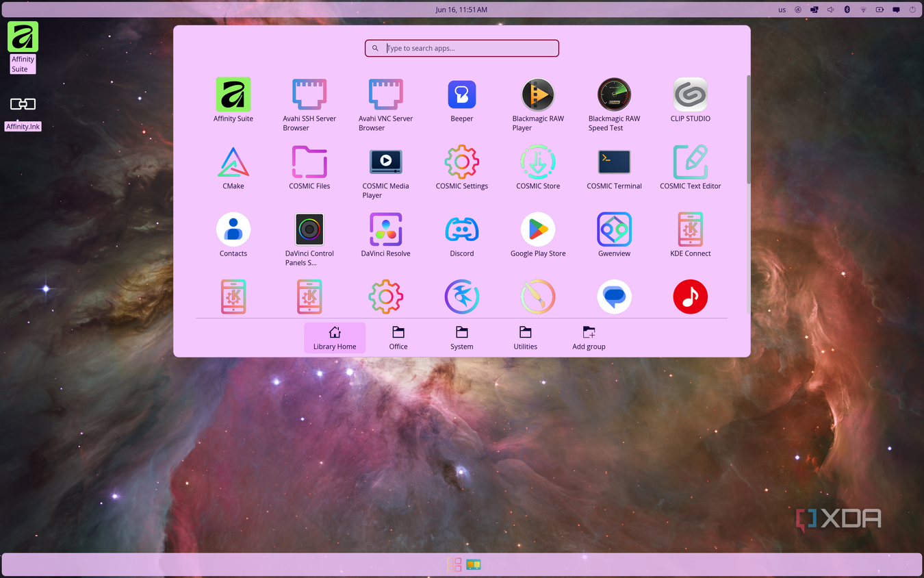924x578 pixels.
Task: Open the volume control in the top panel
Action: [830, 10]
